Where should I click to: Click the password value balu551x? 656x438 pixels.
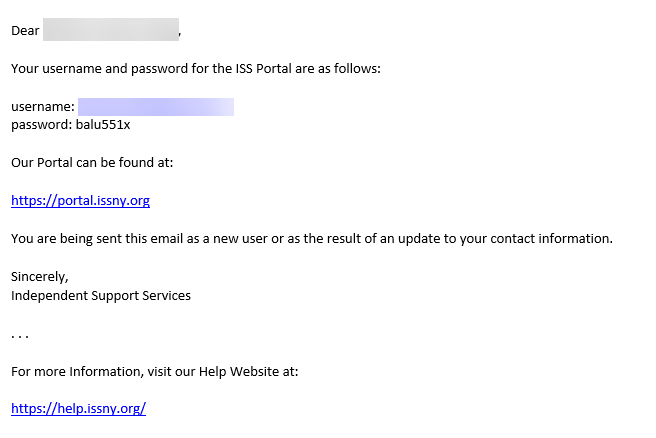pyautogui.click(x=103, y=125)
